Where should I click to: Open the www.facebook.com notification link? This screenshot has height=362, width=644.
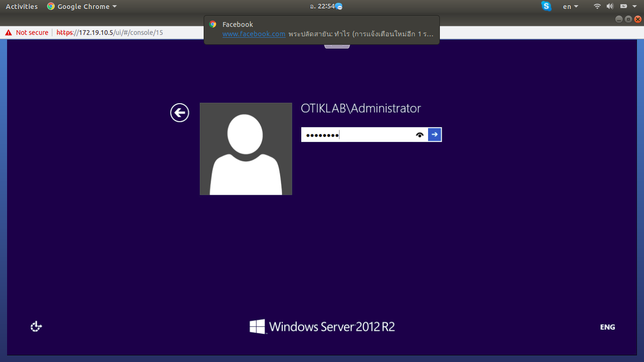[254, 34]
